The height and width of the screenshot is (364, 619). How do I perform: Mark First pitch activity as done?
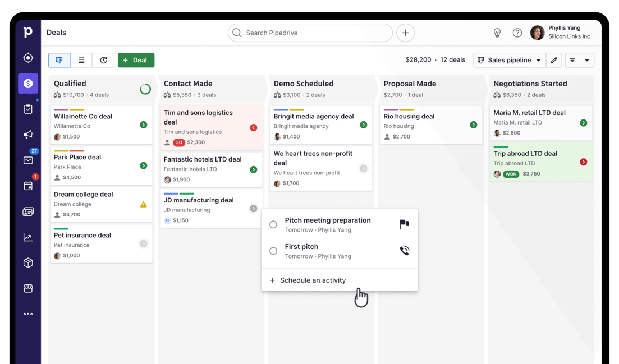click(x=273, y=251)
